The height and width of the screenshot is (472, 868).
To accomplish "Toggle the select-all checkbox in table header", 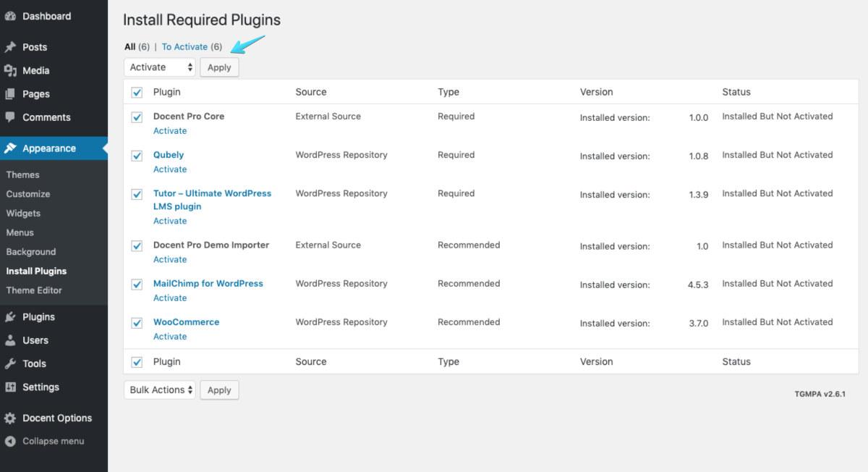I will (137, 93).
